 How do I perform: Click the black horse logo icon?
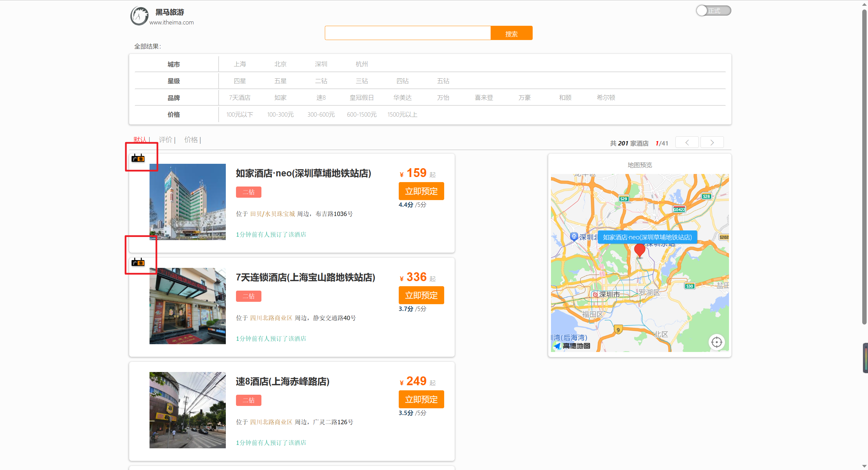139,16
